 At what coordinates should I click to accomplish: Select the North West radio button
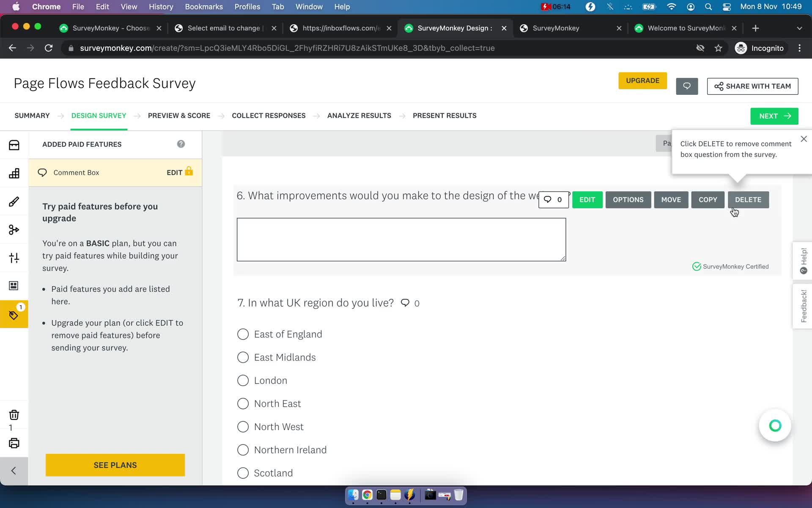tap(243, 427)
